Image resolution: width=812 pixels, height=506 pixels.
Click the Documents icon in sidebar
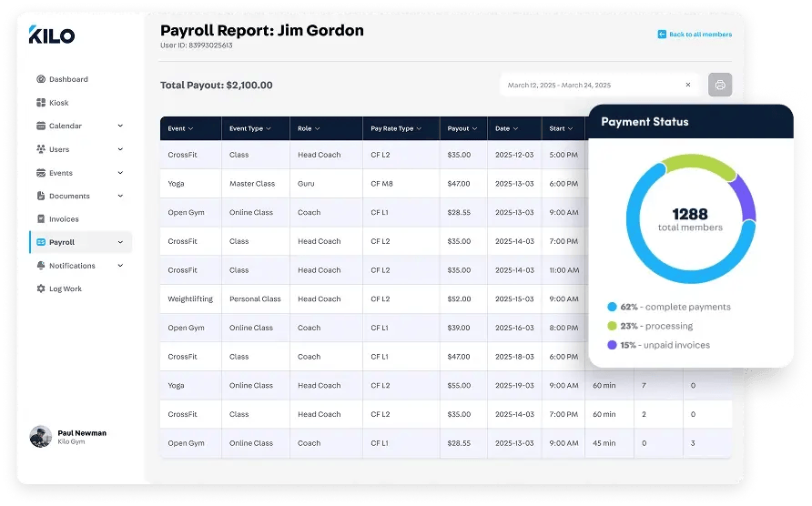41,196
